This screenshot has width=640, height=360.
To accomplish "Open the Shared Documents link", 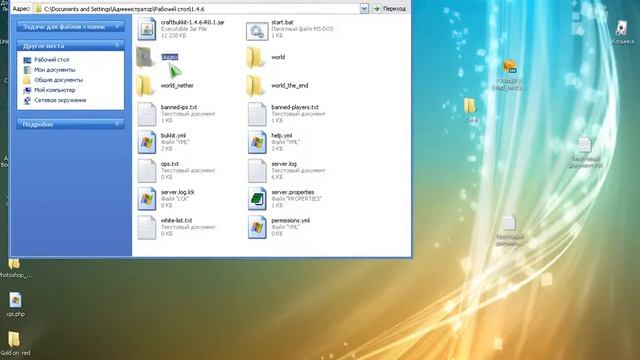I will (x=58, y=80).
